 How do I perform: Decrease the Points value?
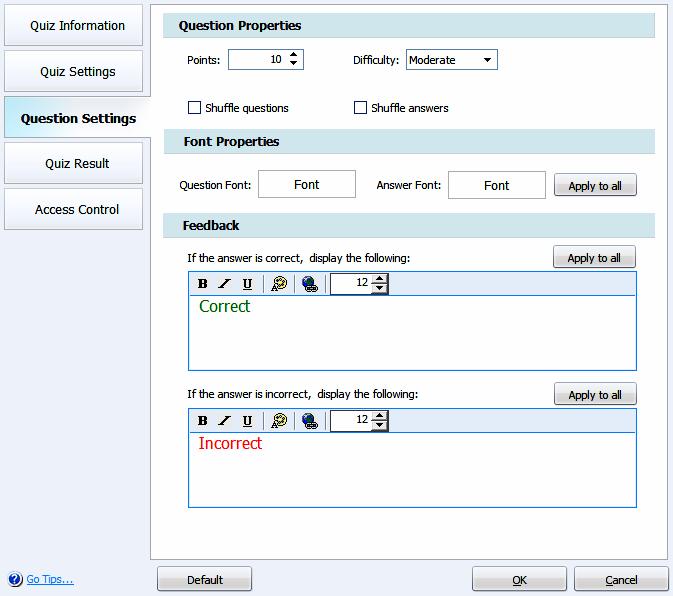tap(294, 64)
